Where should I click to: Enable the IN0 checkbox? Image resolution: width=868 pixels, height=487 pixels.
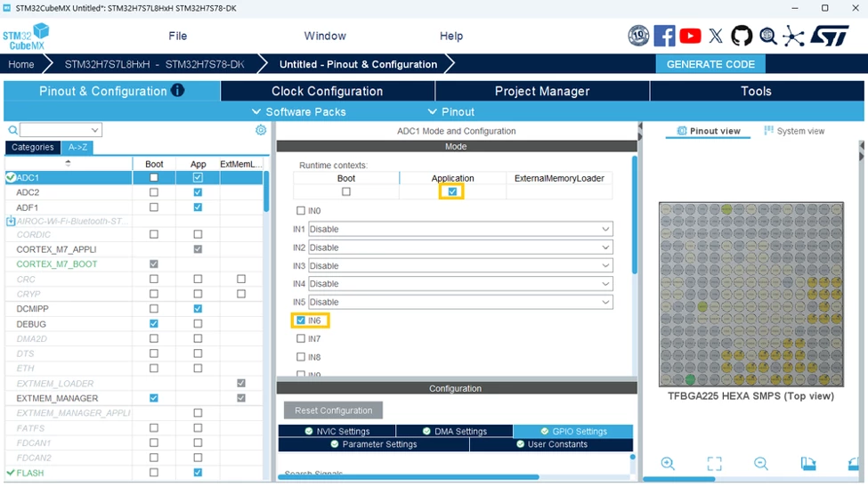301,210
